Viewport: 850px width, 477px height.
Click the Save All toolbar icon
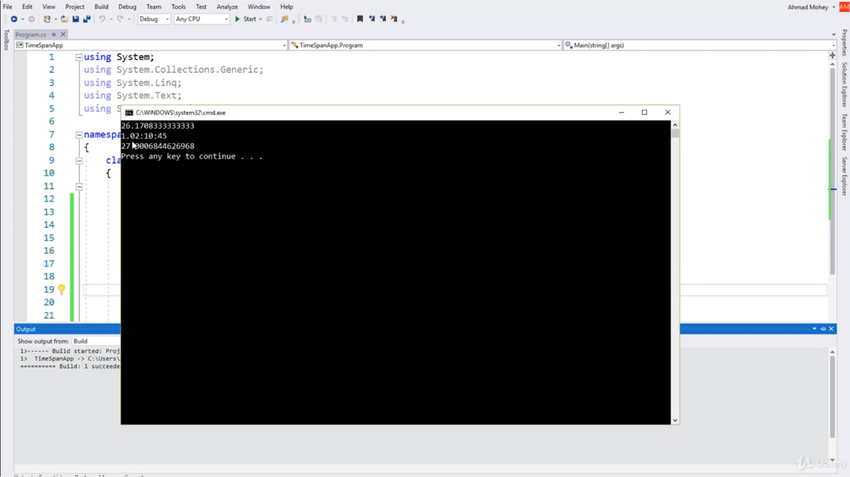coord(87,19)
